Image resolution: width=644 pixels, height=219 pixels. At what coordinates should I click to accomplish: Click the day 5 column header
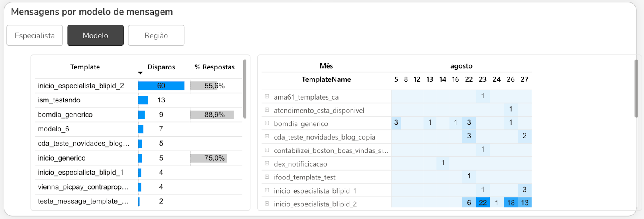click(x=396, y=79)
